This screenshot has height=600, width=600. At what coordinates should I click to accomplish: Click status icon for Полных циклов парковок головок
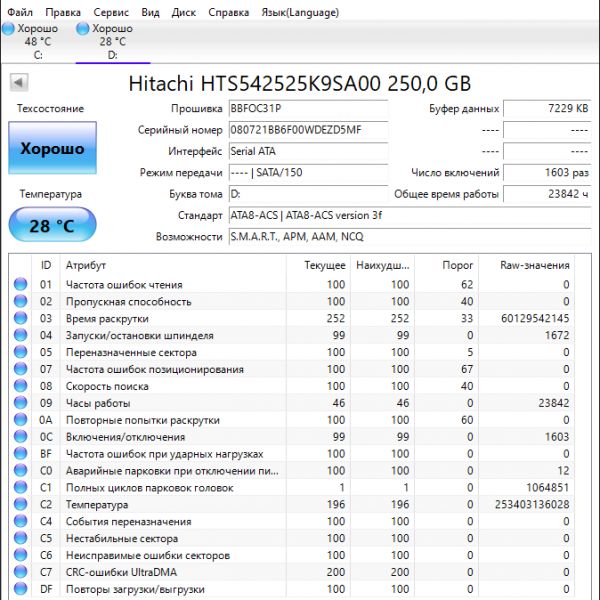[x=20, y=488]
